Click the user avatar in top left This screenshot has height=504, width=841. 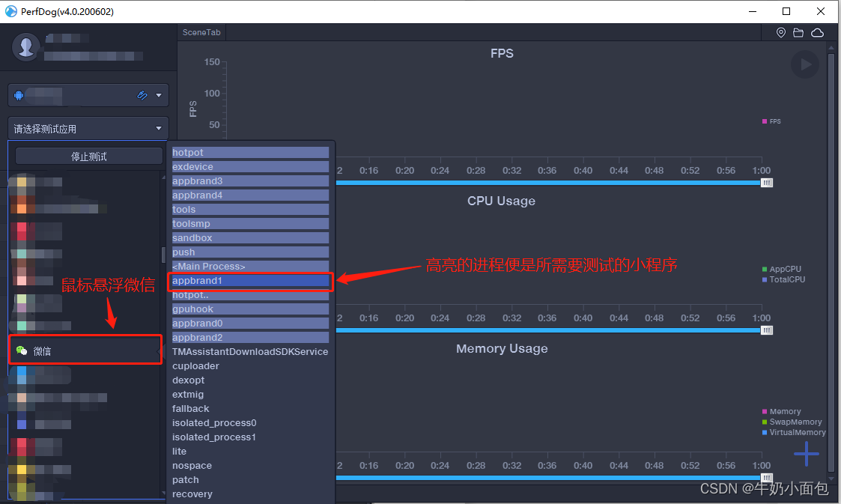pyautogui.click(x=25, y=46)
